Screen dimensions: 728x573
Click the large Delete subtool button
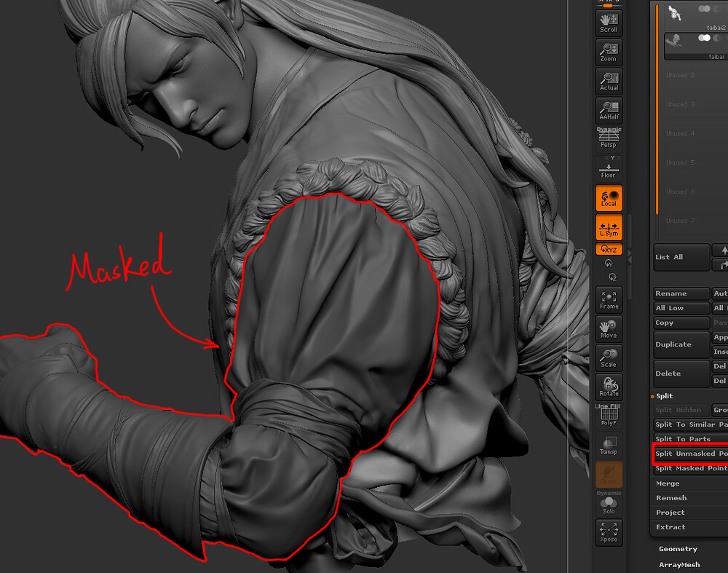(x=681, y=374)
